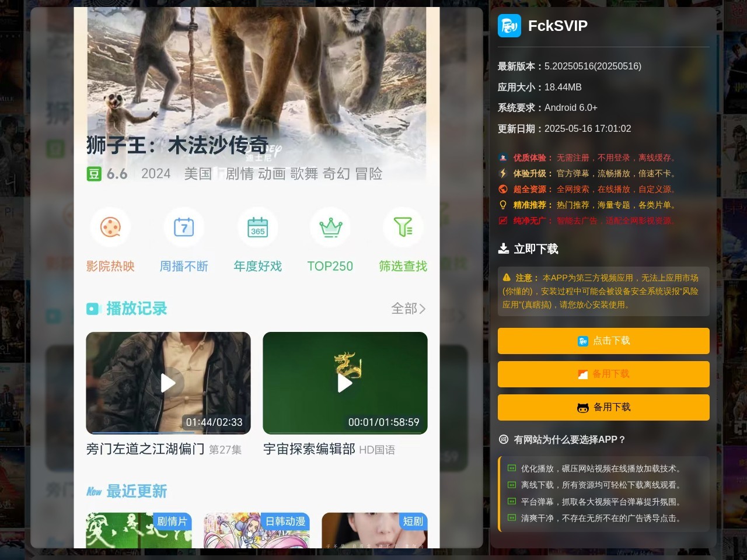Click the first 备用下载 backup download button
Image resolution: width=747 pixels, height=560 pixels.
(x=603, y=374)
